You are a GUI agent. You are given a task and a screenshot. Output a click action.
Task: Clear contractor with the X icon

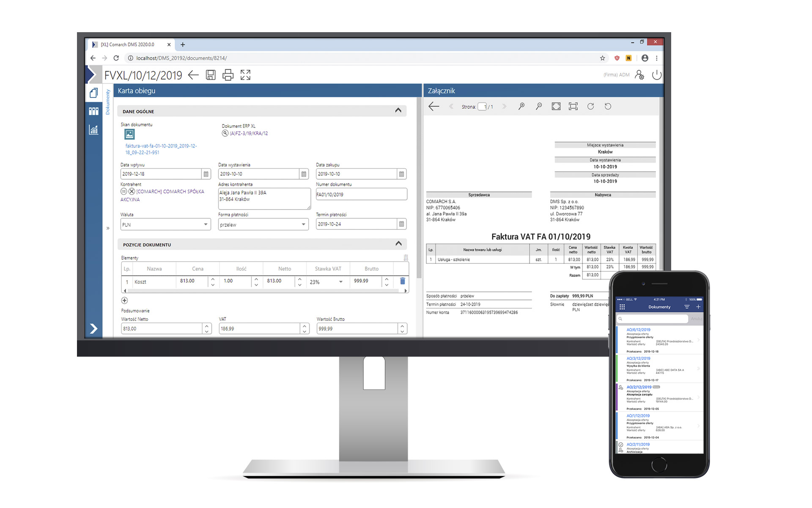click(132, 191)
